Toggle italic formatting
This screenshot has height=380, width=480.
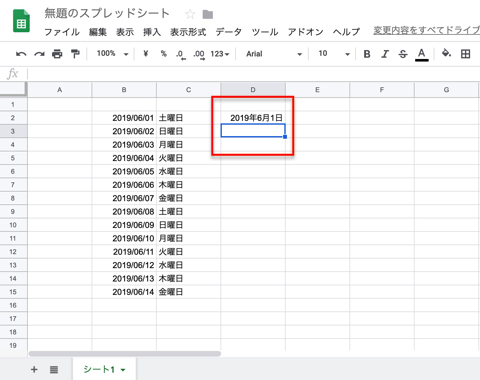[x=385, y=54]
